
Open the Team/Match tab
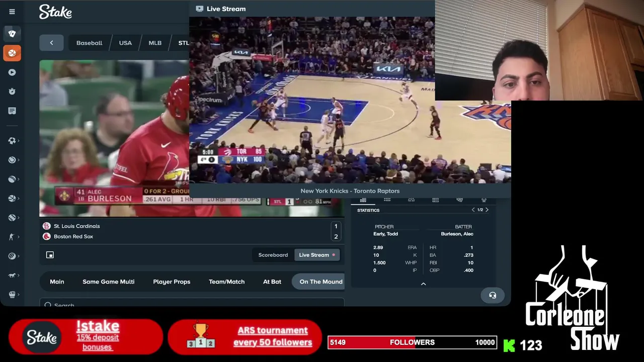click(226, 282)
